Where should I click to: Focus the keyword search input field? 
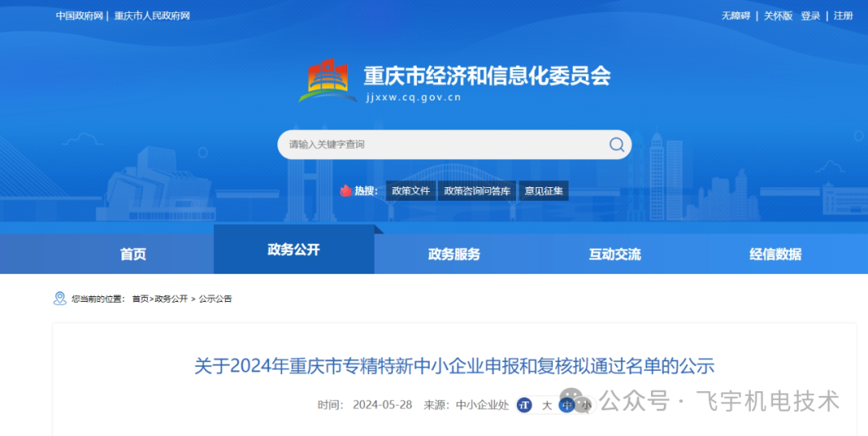(x=443, y=145)
